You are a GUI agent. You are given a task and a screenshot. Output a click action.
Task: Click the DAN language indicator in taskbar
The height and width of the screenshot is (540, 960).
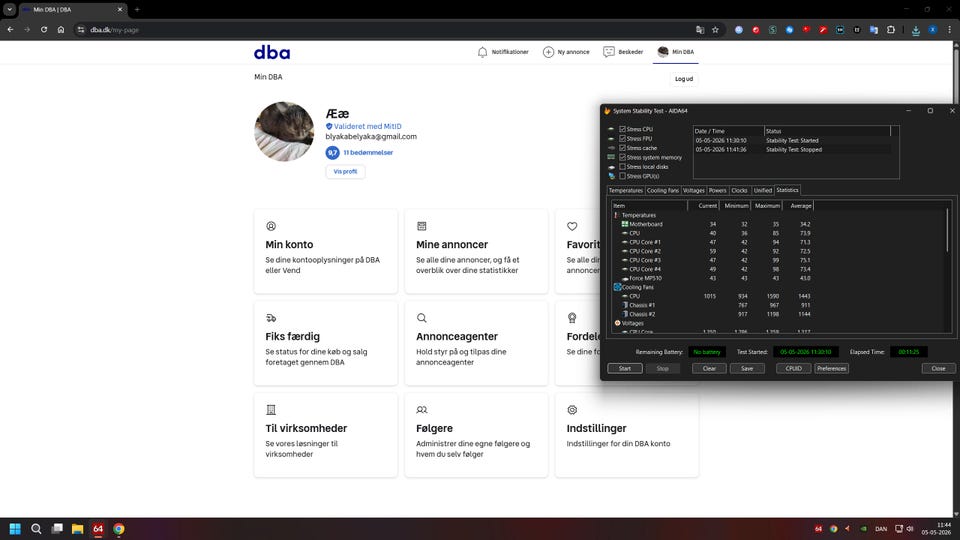tap(881, 529)
